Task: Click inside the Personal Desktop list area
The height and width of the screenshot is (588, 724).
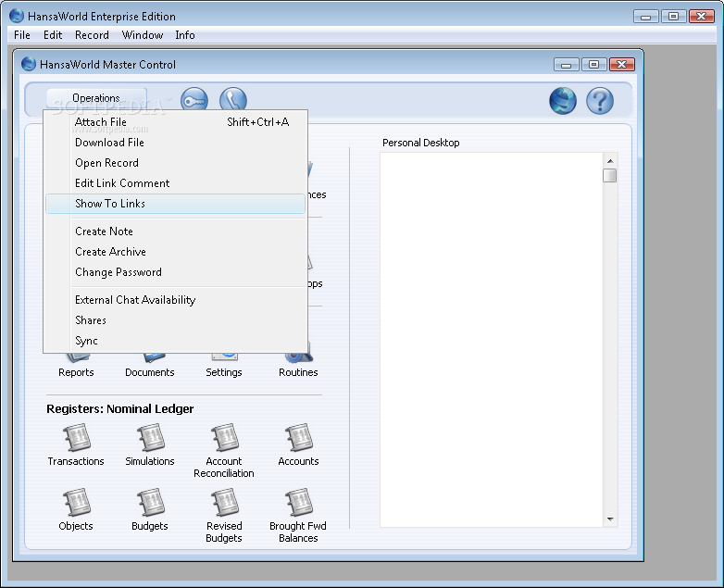Action: (x=492, y=340)
